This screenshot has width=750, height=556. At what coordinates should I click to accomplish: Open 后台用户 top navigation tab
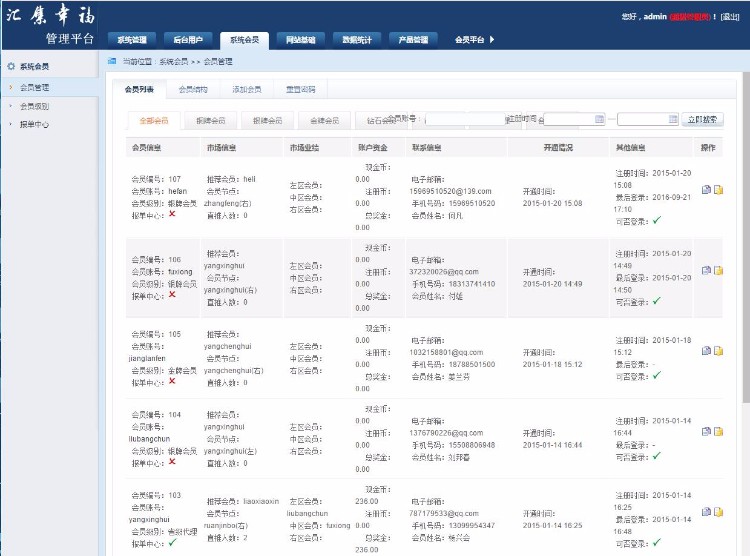[x=188, y=40]
